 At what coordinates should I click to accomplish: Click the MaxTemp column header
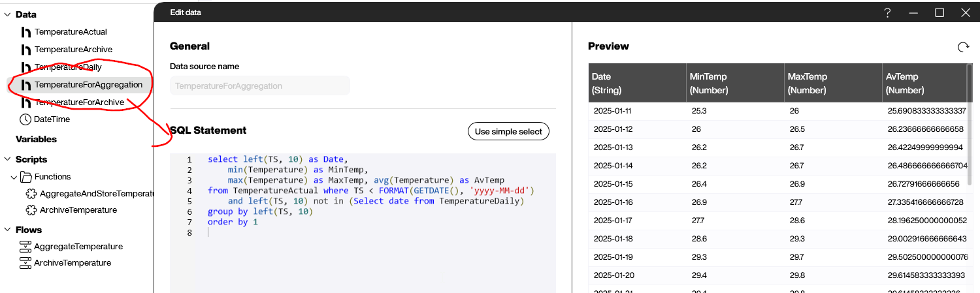[833, 83]
